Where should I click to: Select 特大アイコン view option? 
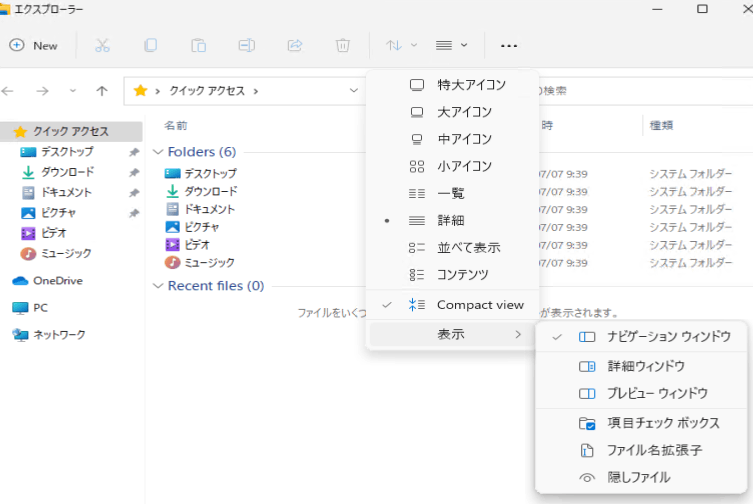tap(452, 85)
